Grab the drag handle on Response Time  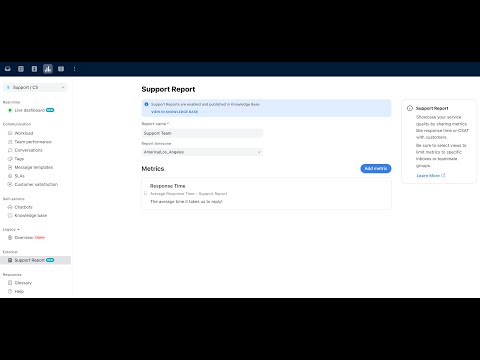pos(145,194)
